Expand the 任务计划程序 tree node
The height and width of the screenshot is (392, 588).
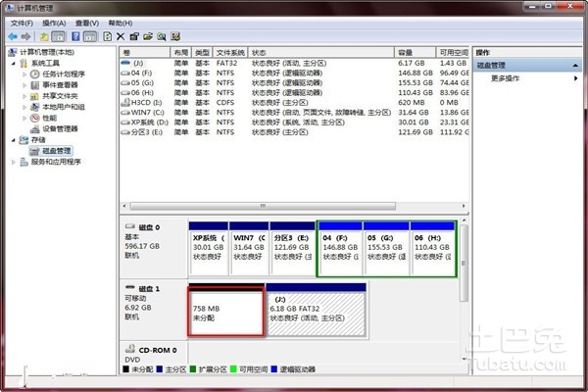(x=24, y=73)
